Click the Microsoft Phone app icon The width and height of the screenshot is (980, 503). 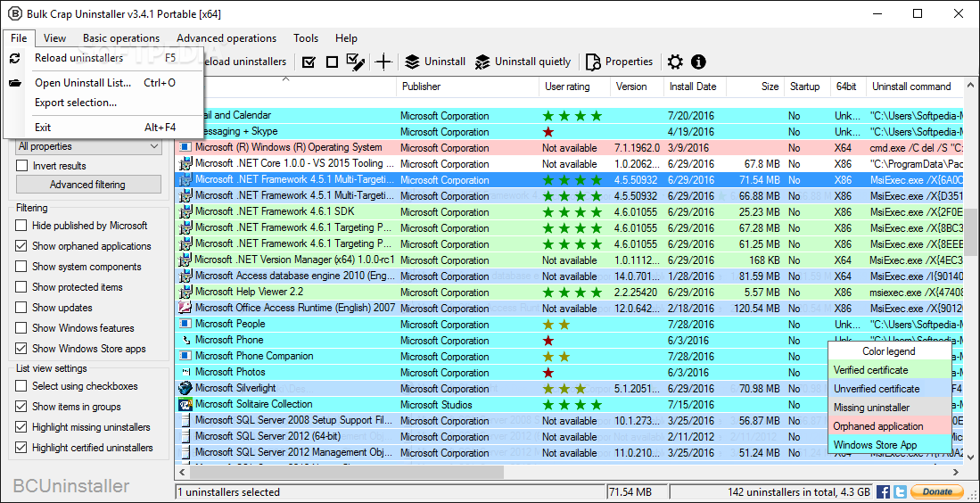(185, 340)
